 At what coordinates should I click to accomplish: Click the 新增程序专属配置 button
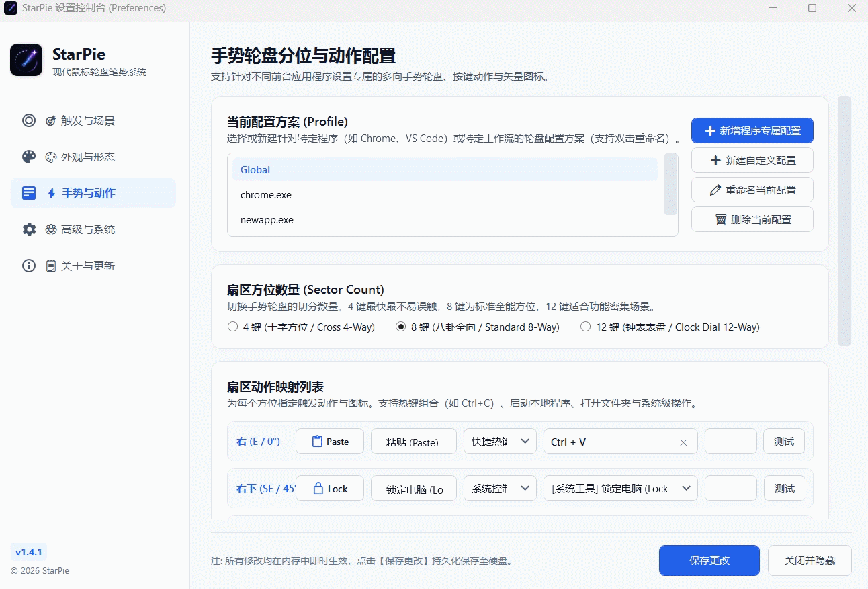[x=752, y=131]
